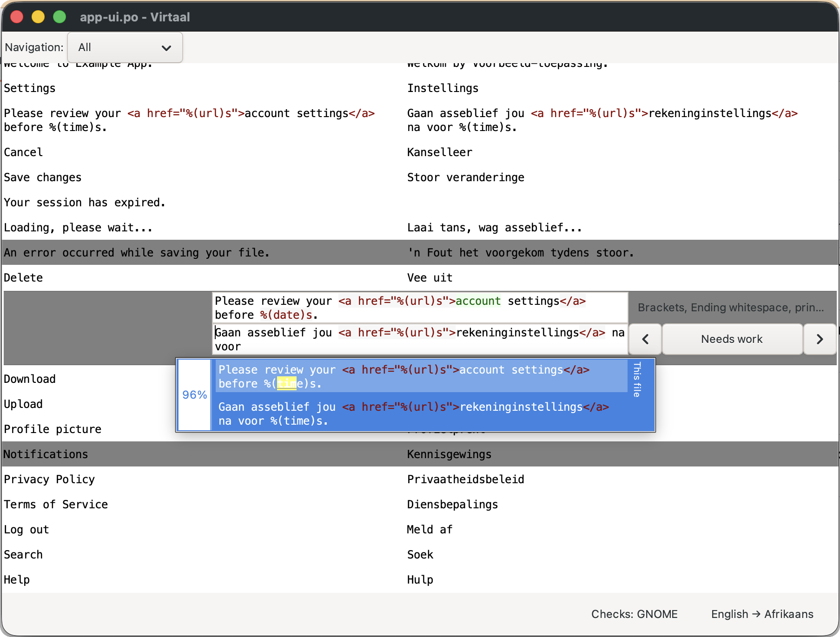Click the green macOS zoom button

click(60, 17)
